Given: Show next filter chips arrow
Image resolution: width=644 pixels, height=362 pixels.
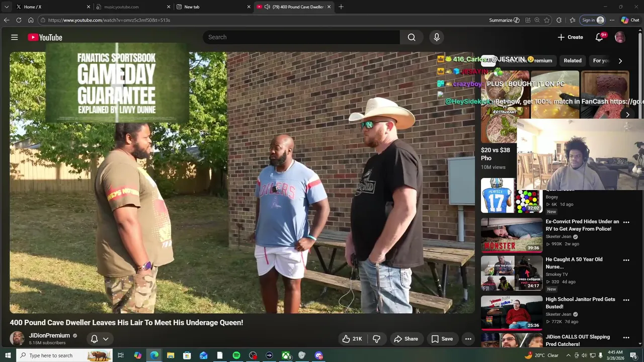Looking at the screenshot, I should click(x=620, y=61).
